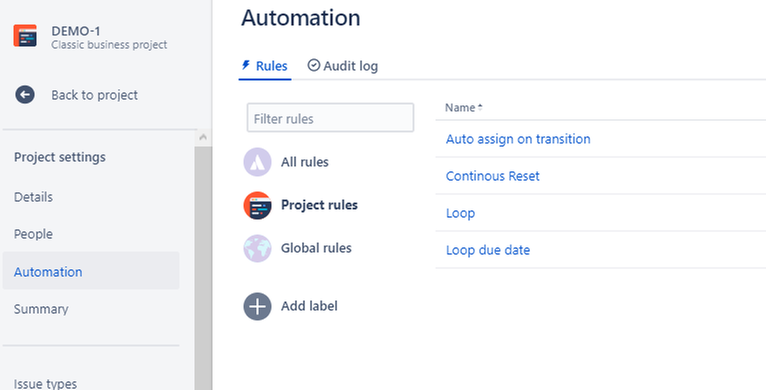The image size is (766, 390).
Task: Open Issue types in the sidebar
Action: click(45, 383)
